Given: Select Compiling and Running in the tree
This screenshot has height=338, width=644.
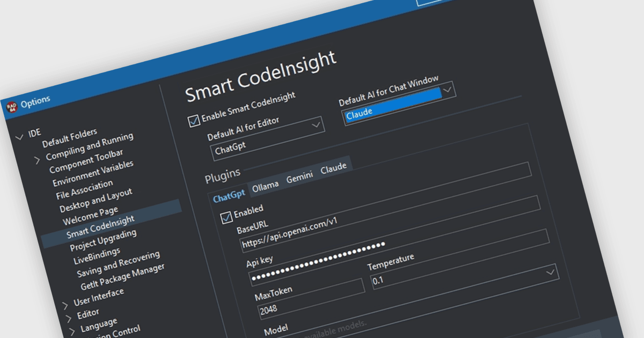Looking at the screenshot, I should [x=90, y=147].
